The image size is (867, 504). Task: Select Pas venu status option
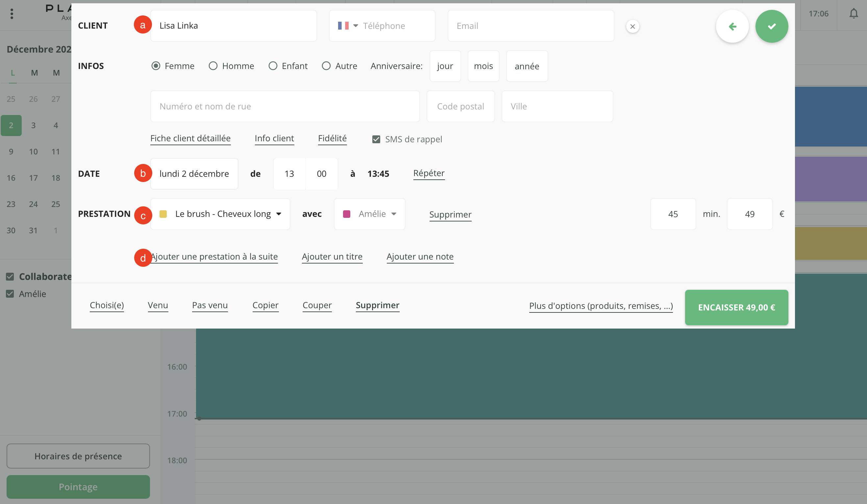[x=210, y=305]
